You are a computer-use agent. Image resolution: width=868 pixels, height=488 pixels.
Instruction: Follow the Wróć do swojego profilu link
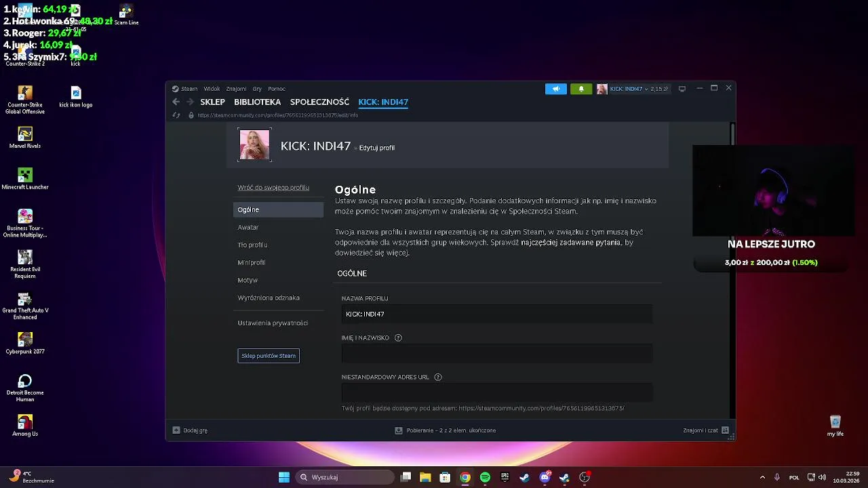[273, 188]
